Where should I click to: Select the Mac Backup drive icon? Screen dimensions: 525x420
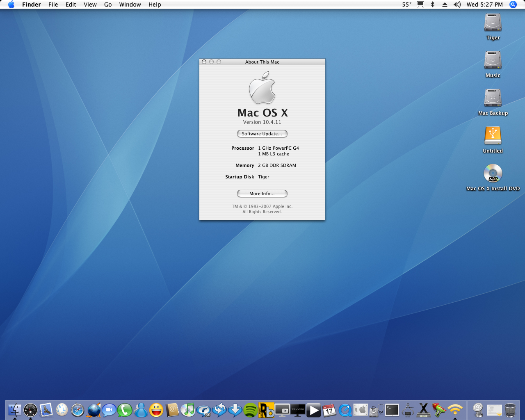click(x=493, y=98)
